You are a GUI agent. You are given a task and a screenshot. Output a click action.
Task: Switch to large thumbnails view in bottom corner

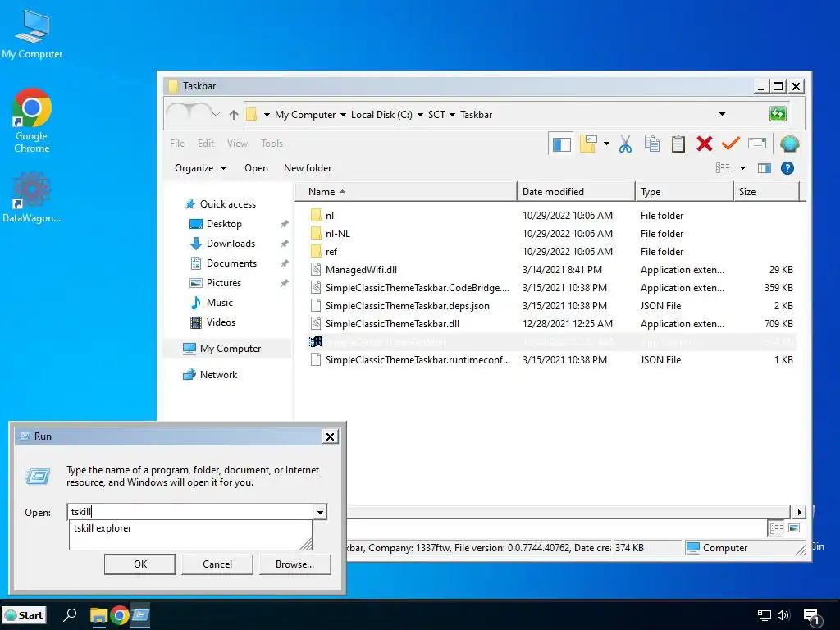[x=794, y=528]
